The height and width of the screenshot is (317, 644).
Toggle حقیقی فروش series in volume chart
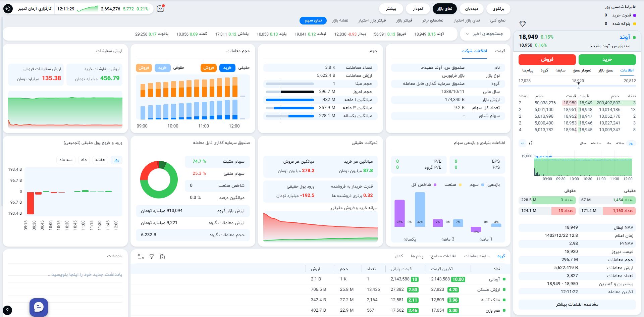(209, 68)
